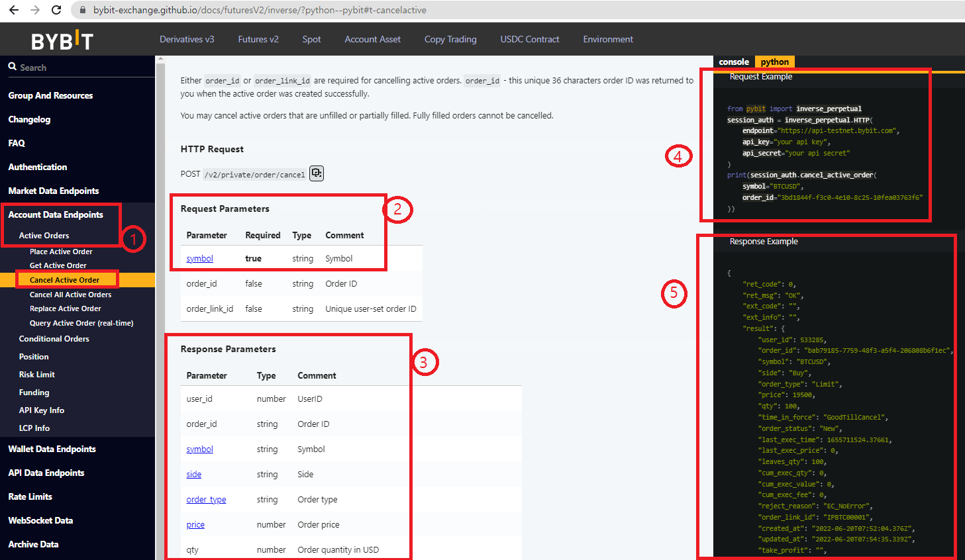Open Replace Active Order page
The image size is (965, 560).
65,308
